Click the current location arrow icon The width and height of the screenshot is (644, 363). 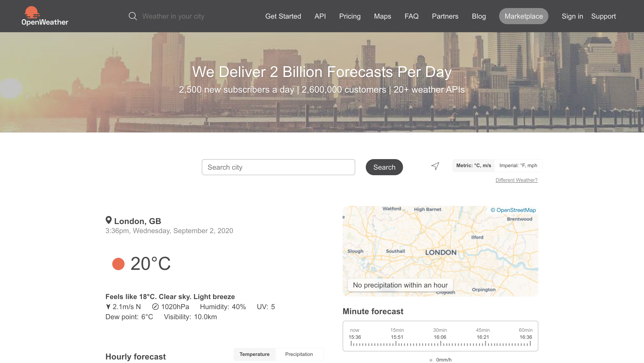tap(435, 166)
